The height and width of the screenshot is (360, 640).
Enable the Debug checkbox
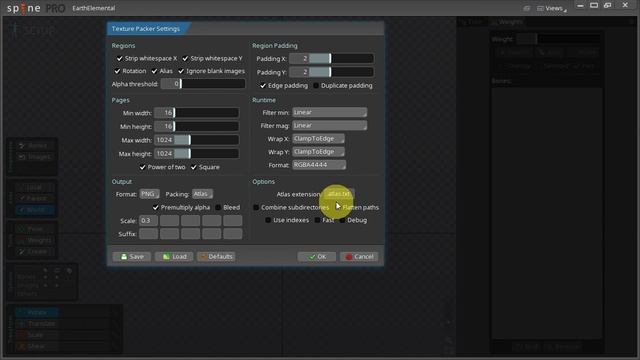(x=342, y=220)
